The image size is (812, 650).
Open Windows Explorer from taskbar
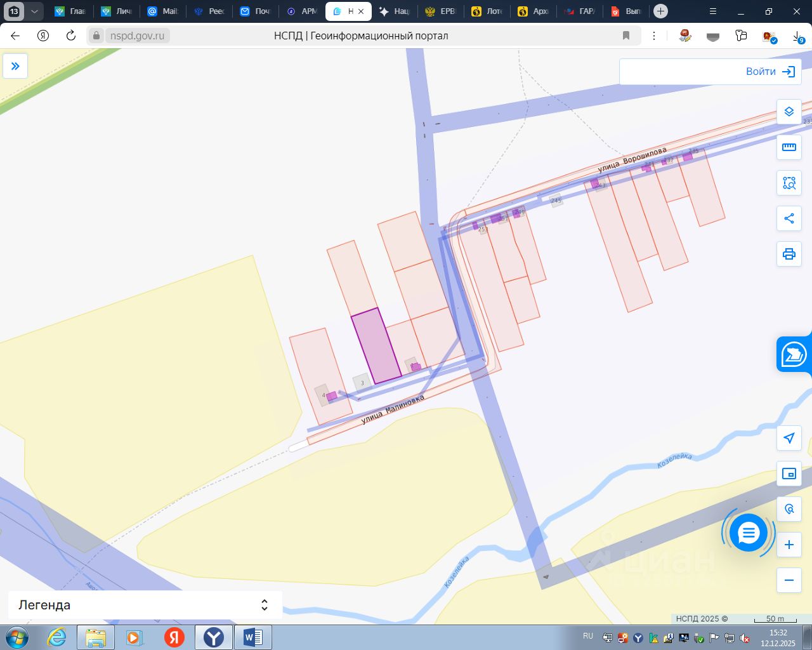[96, 637]
